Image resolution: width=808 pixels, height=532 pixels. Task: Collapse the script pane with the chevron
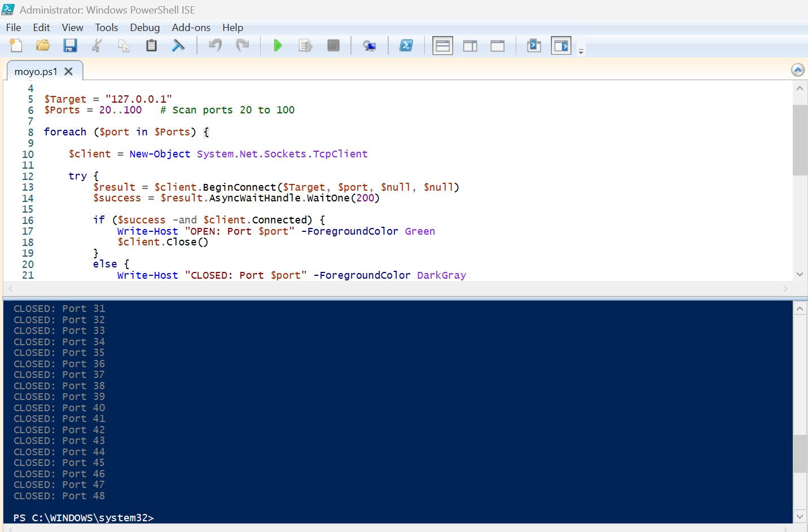click(x=798, y=70)
